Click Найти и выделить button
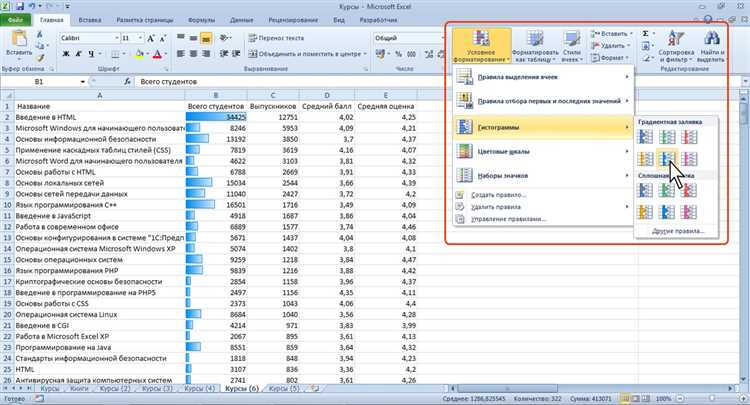750x405 pixels. [711, 46]
